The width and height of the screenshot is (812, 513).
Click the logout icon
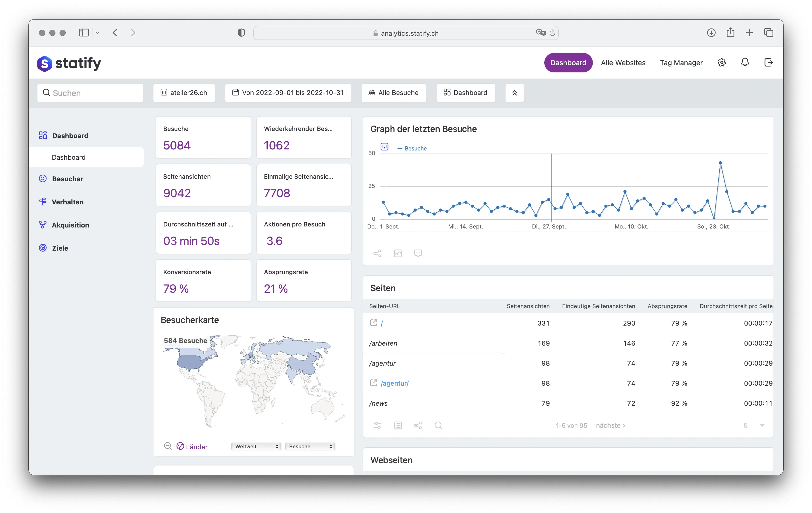tap(768, 62)
